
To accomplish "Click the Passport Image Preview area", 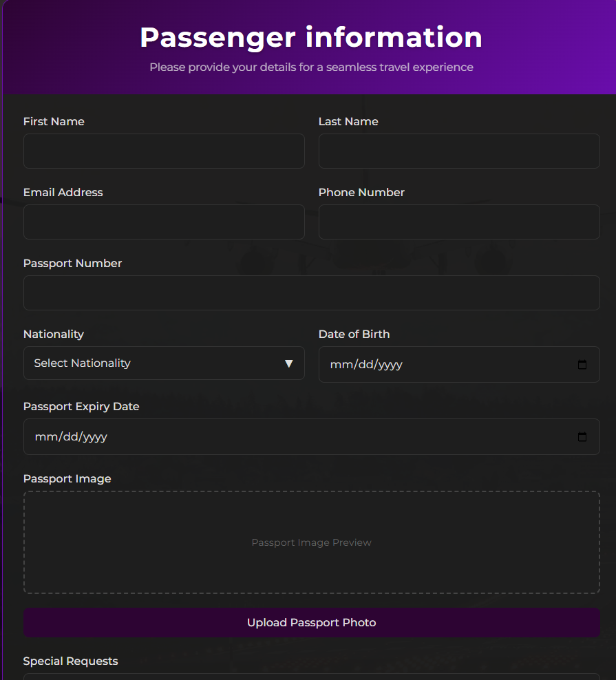I will 311,542.
